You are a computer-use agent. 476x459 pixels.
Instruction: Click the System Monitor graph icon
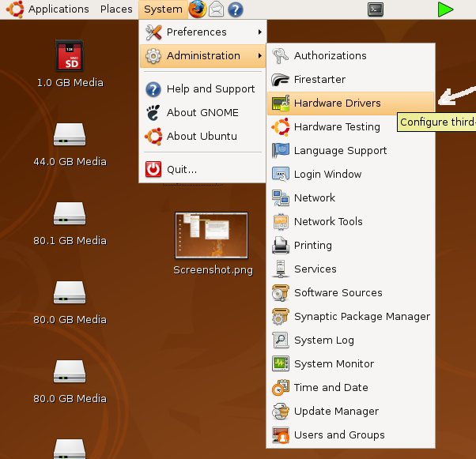[x=280, y=363]
